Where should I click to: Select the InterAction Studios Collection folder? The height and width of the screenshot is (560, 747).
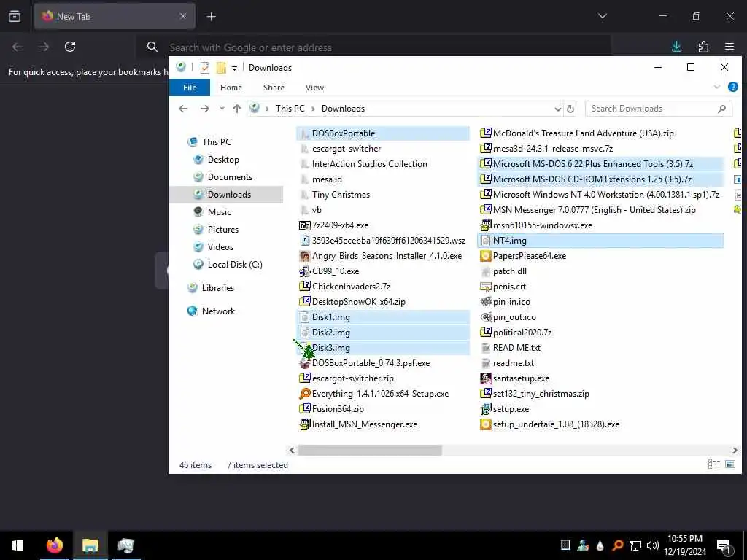[369, 164]
